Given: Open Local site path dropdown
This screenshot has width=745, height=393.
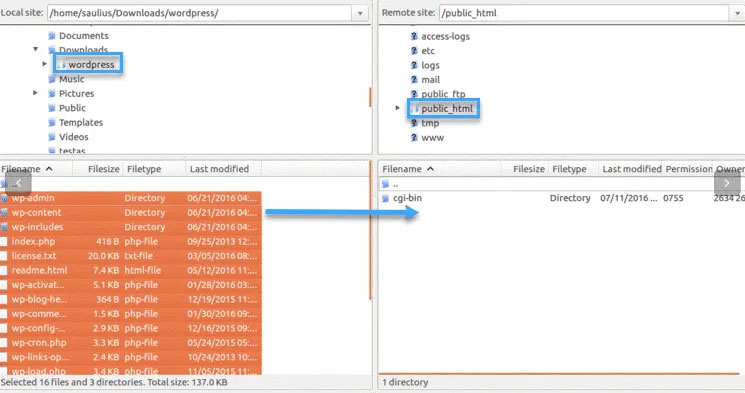Looking at the screenshot, I should pyautogui.click(x=360, y=13).
